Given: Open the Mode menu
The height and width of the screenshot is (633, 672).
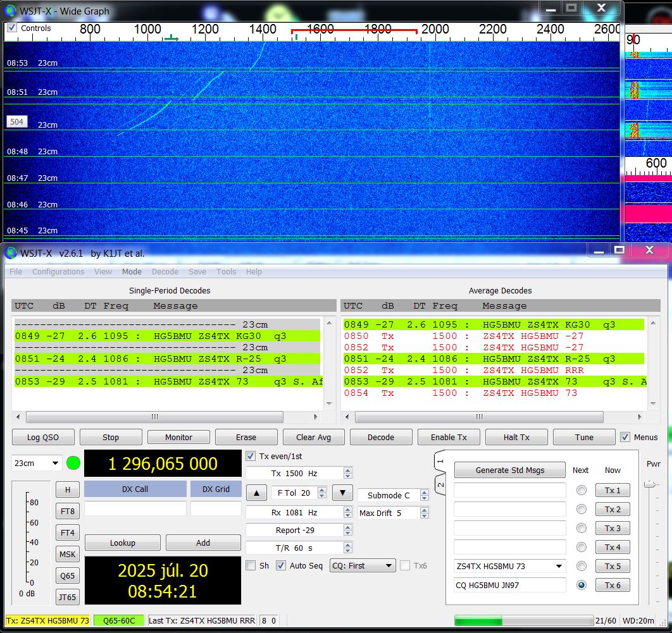Looking at the screenshot, I should point(132,272).
